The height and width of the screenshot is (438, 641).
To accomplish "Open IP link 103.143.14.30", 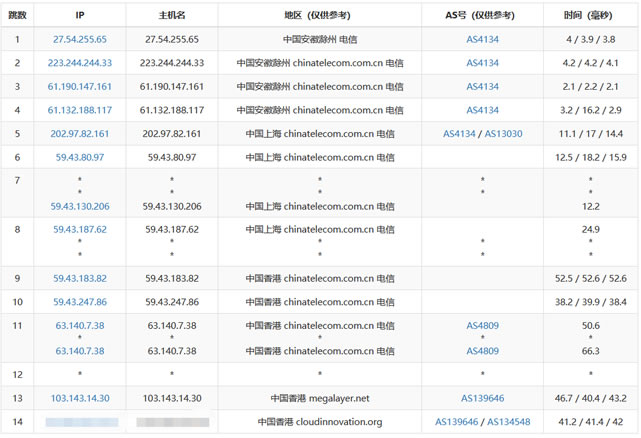I will [80, 397].
